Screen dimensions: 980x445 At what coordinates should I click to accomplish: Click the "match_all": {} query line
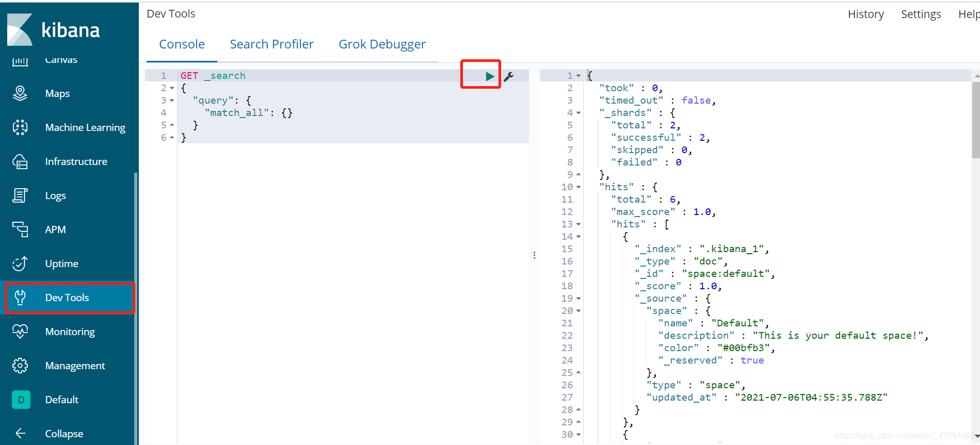tap(249, 113)
